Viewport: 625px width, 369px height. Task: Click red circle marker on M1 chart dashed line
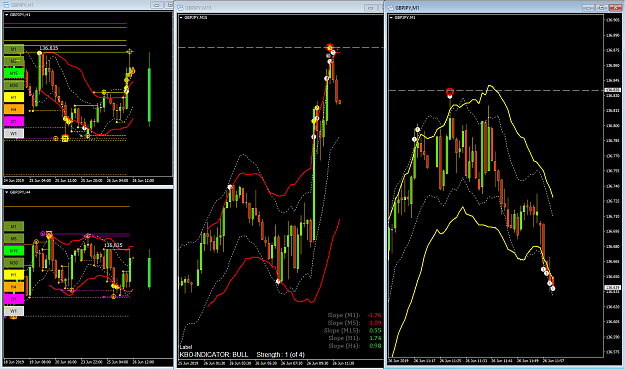(x=450, y=92)
